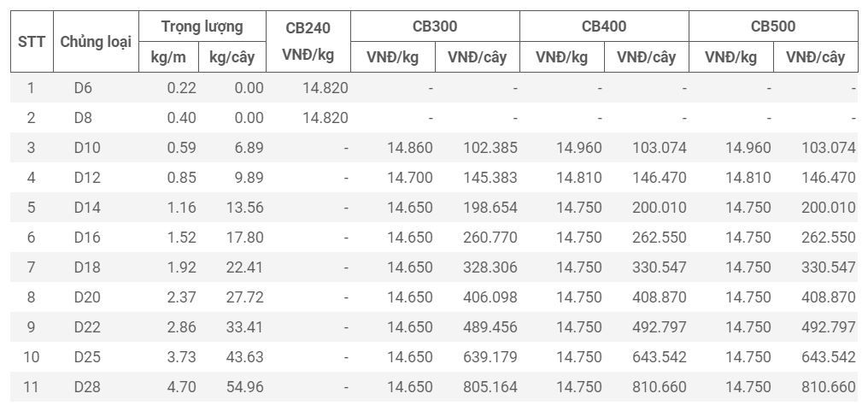Click the kg/m subheader
Image resolution: width=868 pixels, height=411 pixels.
coord(169,57)
